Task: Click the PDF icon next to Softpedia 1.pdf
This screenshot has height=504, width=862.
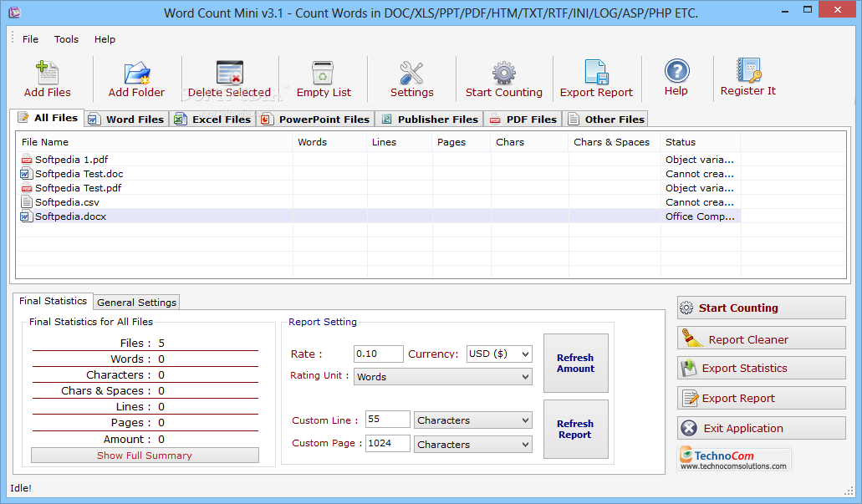Action: 27,160
